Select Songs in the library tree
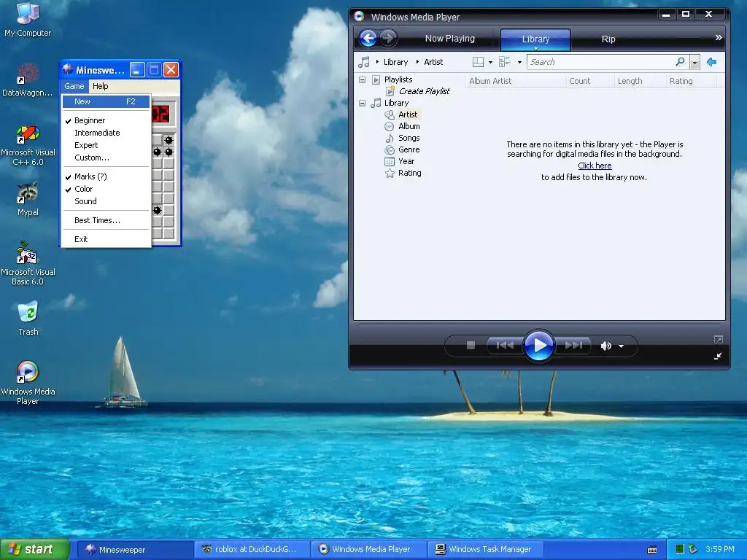 [409, 138]
